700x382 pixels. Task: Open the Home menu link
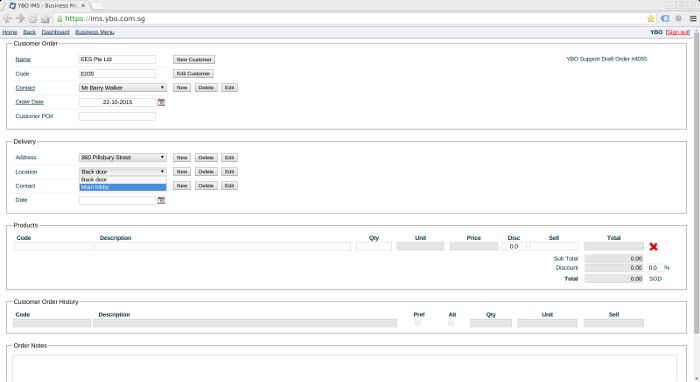click(10, 32)
